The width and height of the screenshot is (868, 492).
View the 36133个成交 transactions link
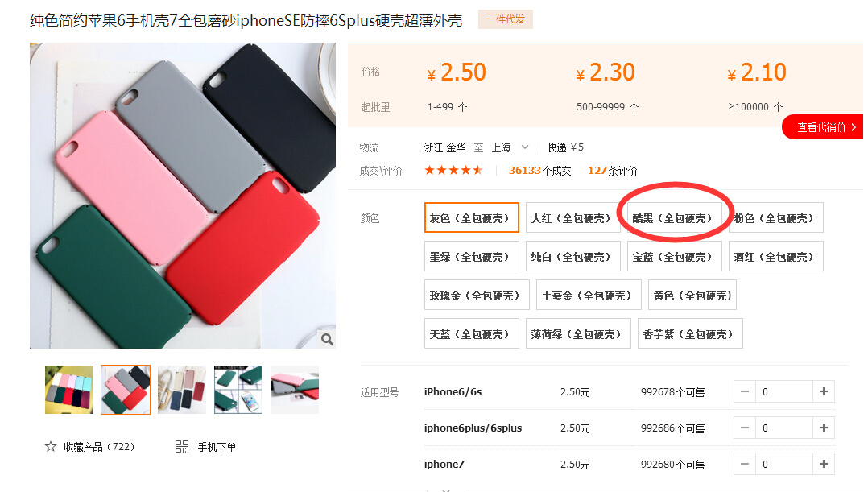tap(539, 171)
